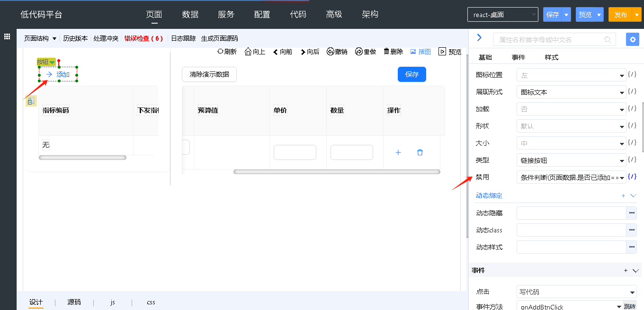The width and height of the screenshot is (644, 310).
Task: Click expression {/} icon for 加载
Action: (632, 108)
